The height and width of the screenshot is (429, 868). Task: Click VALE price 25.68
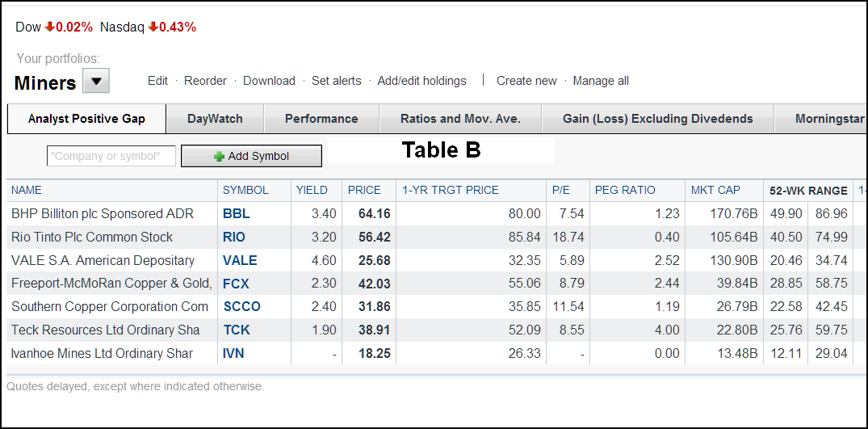pos(374,261)
